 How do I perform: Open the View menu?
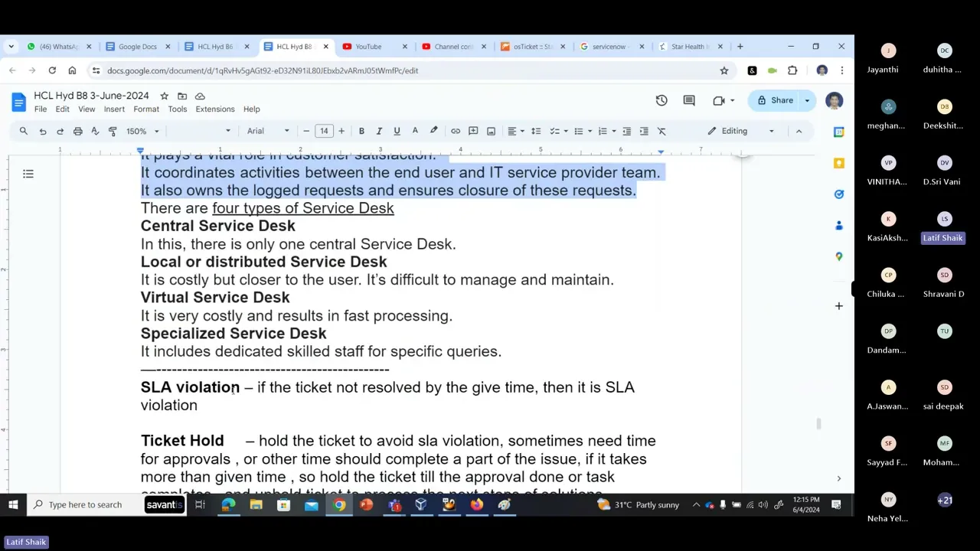coord(87,109)
